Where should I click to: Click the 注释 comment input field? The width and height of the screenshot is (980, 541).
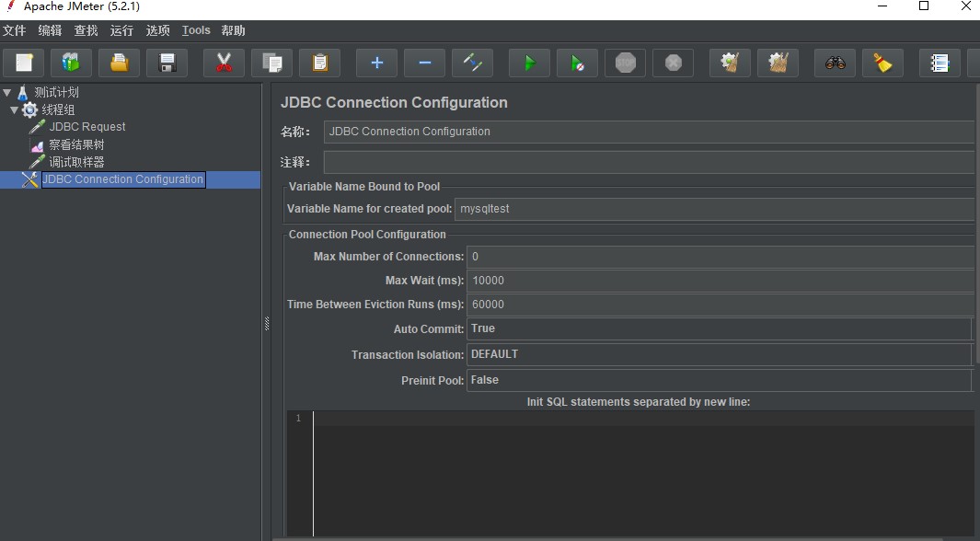(x=649, y=163)
